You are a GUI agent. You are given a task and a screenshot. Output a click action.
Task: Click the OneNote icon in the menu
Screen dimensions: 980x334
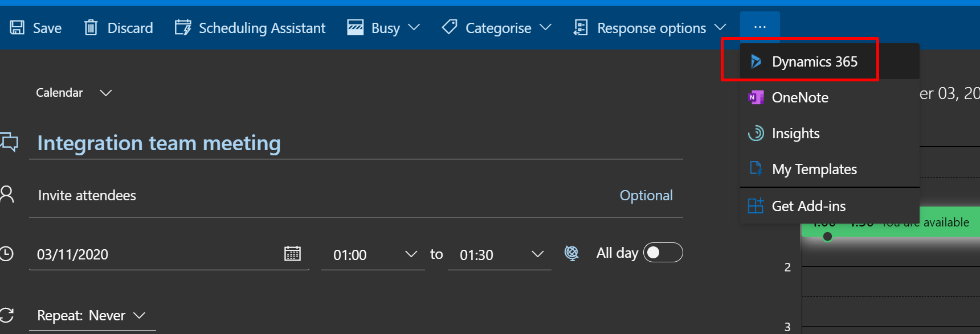coord(756,97)
